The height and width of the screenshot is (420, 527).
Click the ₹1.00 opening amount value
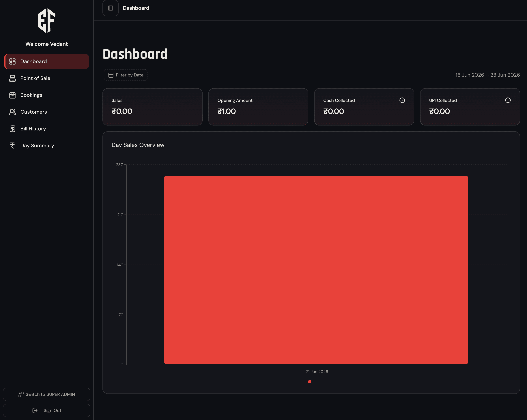(227, 111)
